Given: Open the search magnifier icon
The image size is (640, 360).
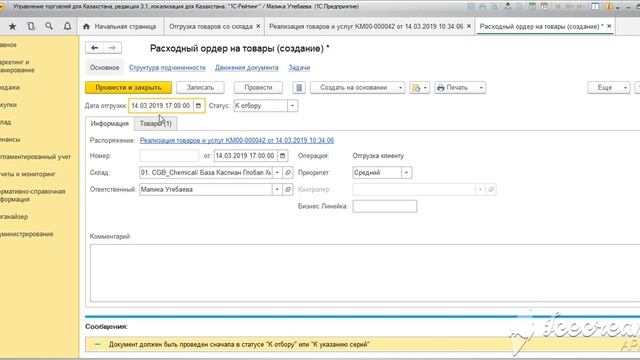Looking at the screenshot, I should (49, 27).
